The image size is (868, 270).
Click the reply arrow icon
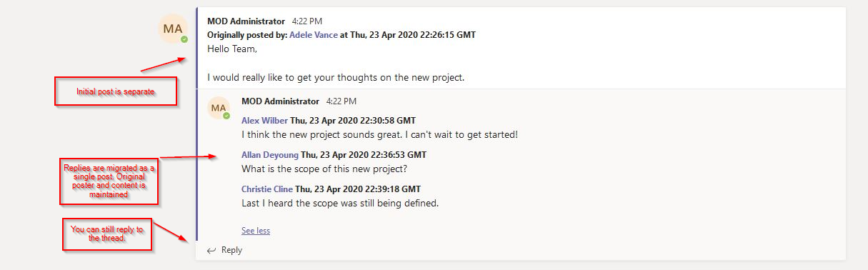coord(211,250)
